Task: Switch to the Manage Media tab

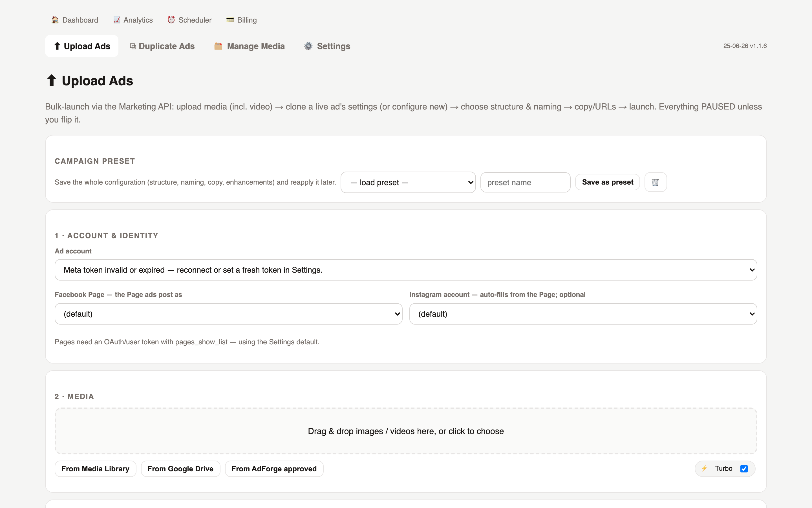Action: click(249, 46)
